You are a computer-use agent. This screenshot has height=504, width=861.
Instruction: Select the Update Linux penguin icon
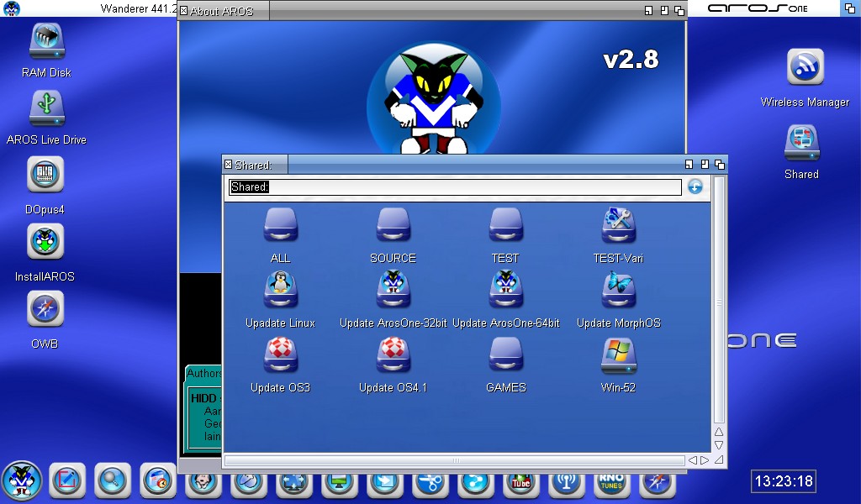(280, 291)
